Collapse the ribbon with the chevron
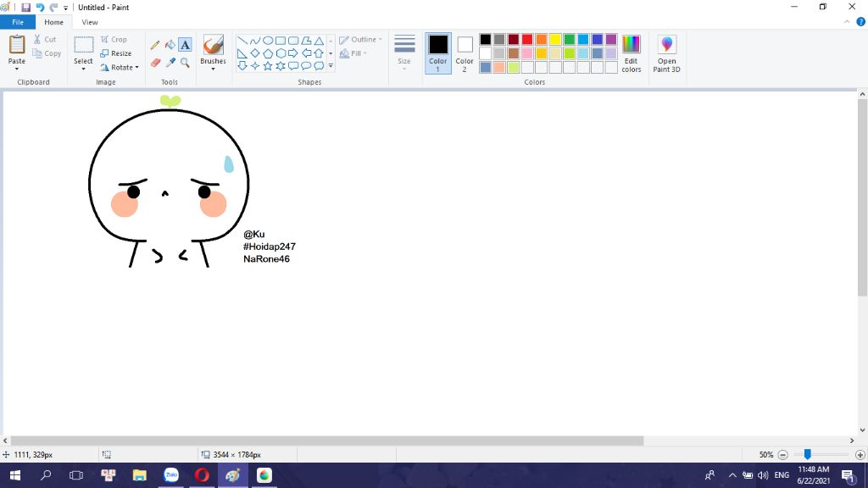This screenshot has height=488, width=868. coord(847,22)
